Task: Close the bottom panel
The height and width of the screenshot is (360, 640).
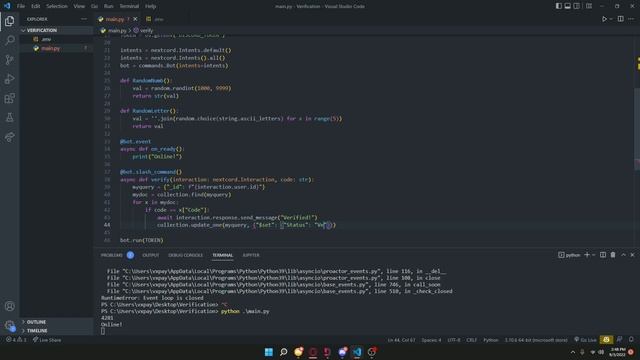Action: pos(632,255)
